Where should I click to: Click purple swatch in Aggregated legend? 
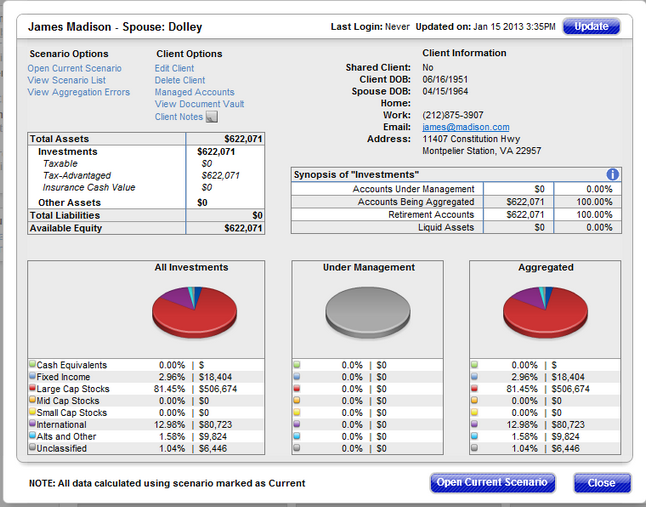474,424
